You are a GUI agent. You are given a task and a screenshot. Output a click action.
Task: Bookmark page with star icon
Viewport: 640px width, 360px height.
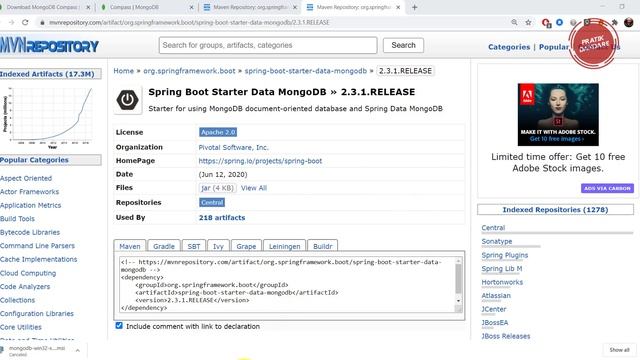coord(528,22)
